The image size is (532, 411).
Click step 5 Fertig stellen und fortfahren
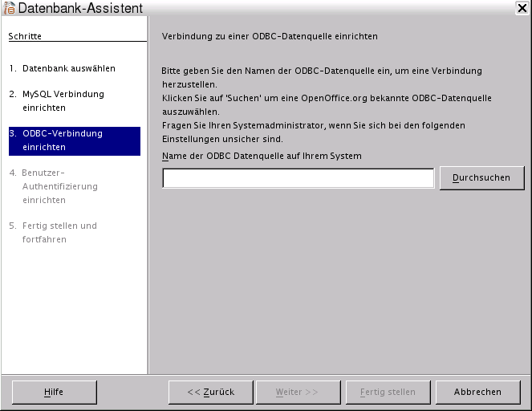point(53,233)
